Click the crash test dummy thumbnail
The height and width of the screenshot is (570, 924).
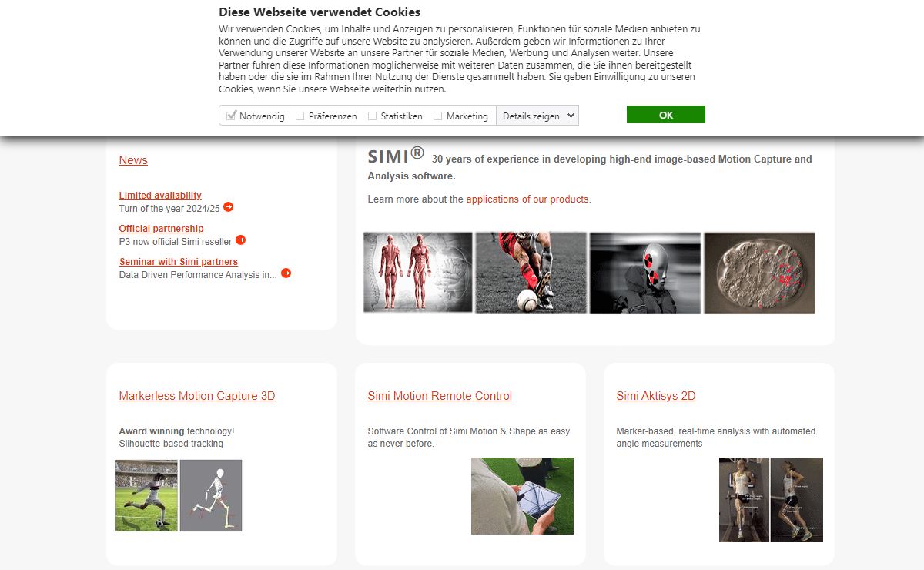(645, 273)
